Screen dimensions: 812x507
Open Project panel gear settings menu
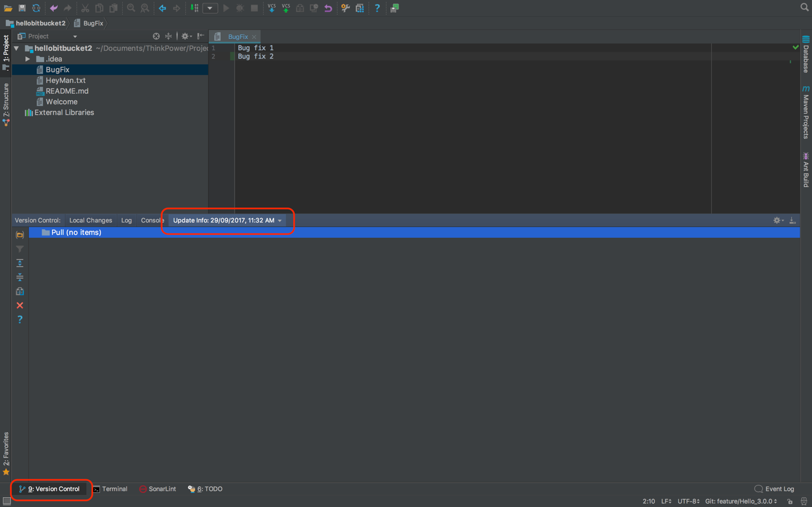coord(186,36)
